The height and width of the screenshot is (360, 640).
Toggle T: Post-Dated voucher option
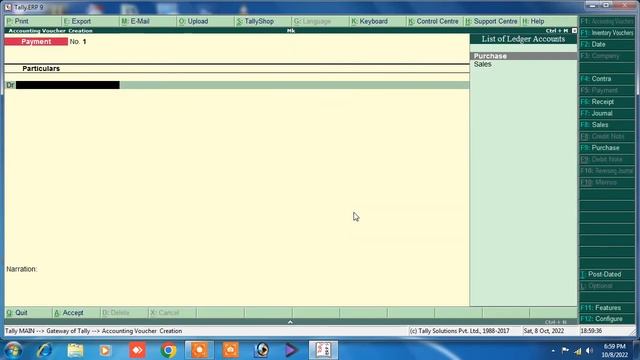(x=607, y=274)
